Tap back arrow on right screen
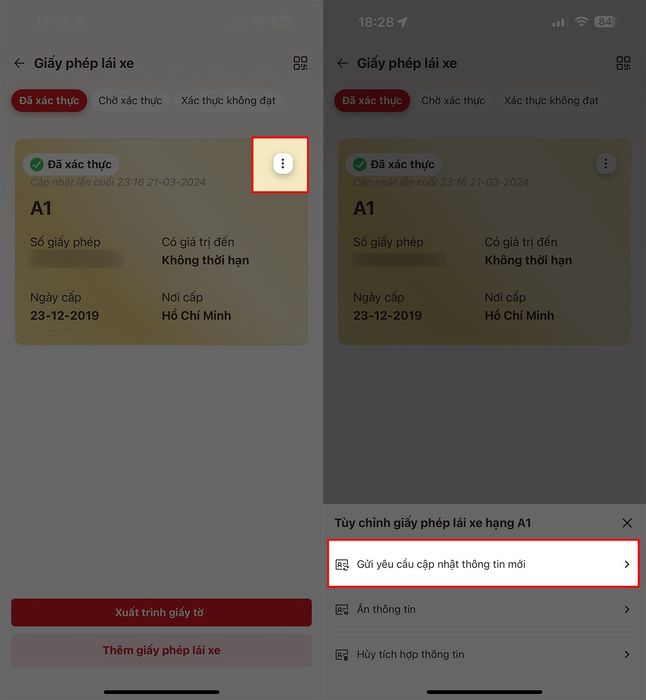 (342, 63)
